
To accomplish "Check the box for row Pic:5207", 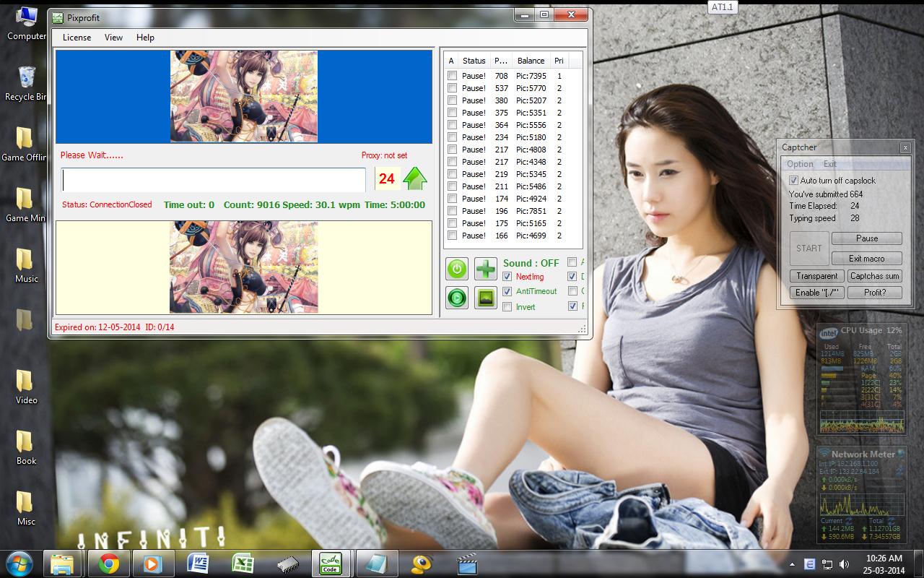I will 452,100.
